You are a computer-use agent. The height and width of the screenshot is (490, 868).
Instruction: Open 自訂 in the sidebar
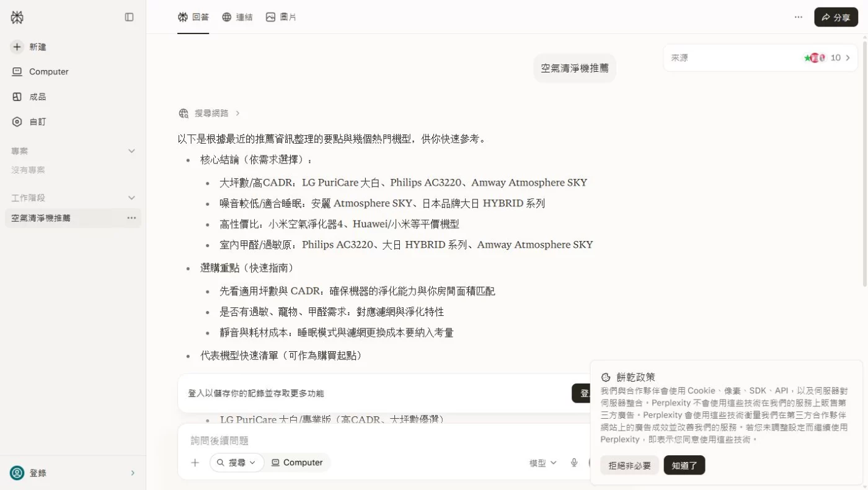pyautogui.click(x=29, y=122)
